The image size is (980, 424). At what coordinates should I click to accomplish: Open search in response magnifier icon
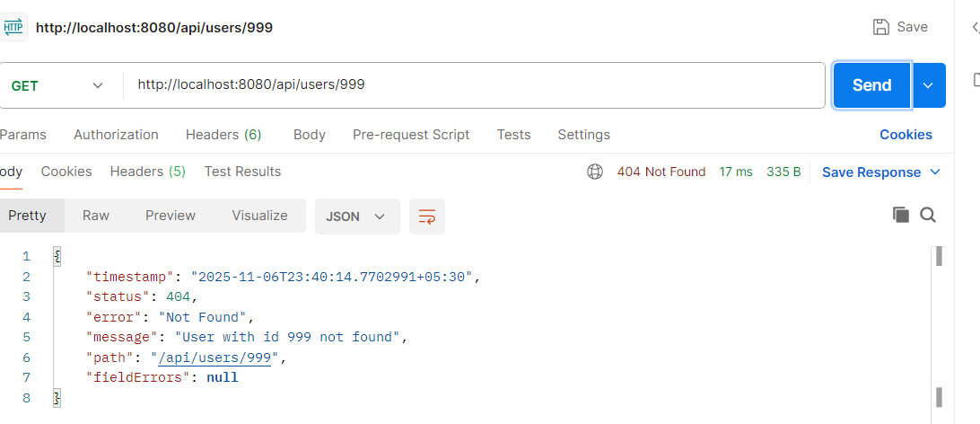pos(928,215)
